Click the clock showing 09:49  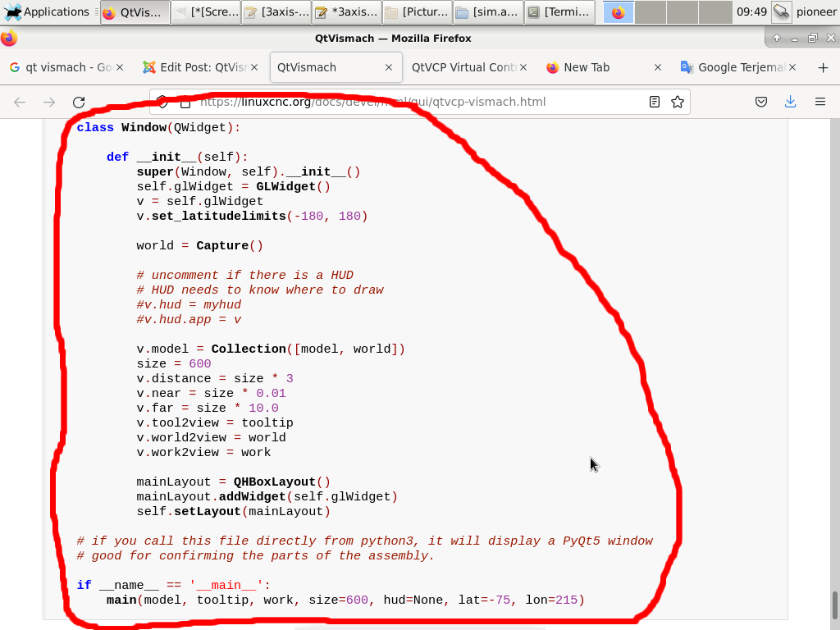pyautogui.click(x=751, y=11)
